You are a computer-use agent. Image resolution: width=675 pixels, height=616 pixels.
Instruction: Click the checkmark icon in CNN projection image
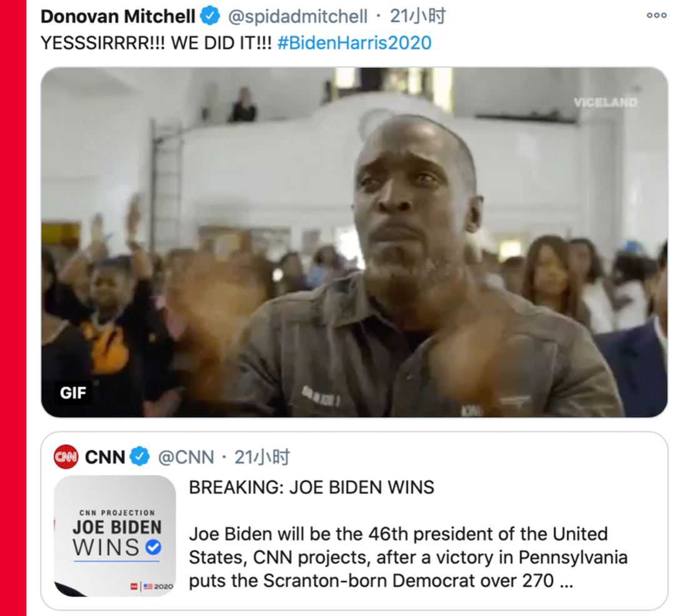153,547
